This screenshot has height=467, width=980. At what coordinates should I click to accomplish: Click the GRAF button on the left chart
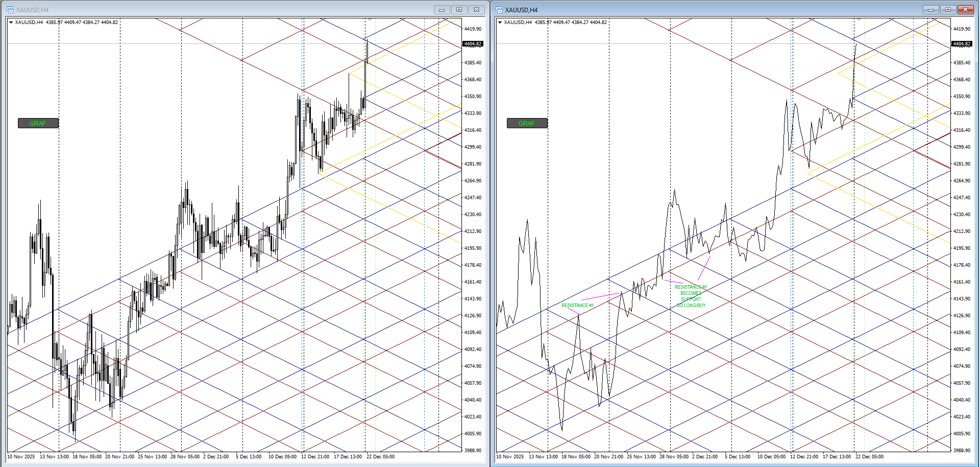pos(38,123)
